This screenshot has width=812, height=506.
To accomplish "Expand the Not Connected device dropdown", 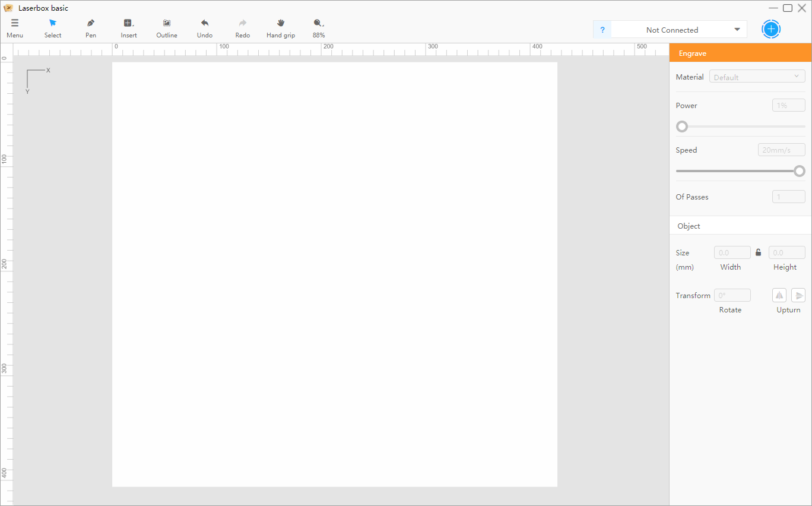I will pos(679,30).
